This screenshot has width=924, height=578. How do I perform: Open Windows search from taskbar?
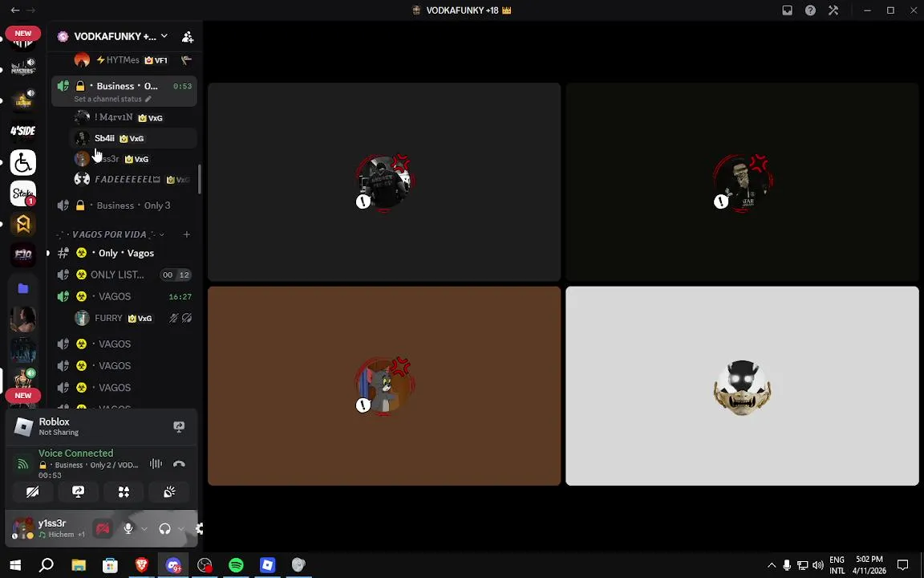pos(47,565)
